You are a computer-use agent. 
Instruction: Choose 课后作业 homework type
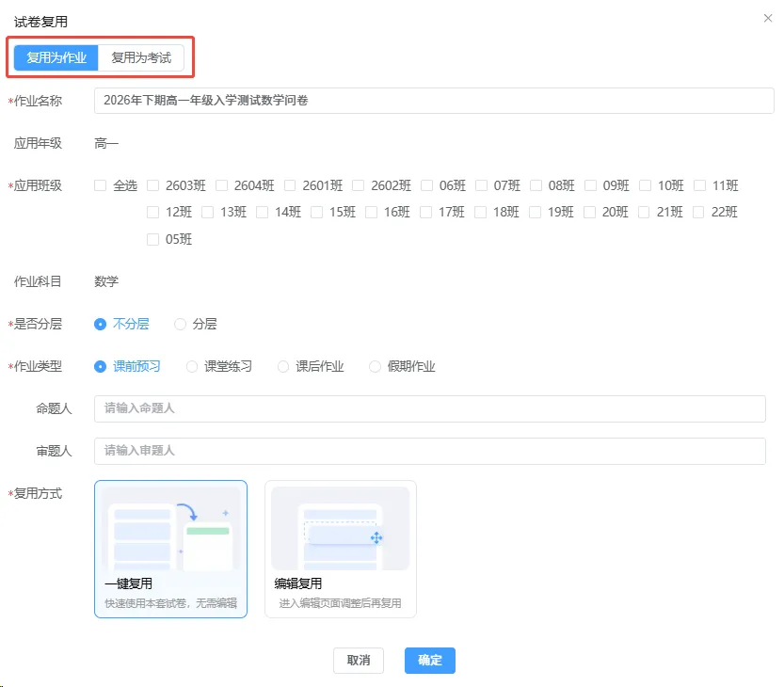click(x=283, y=366)
